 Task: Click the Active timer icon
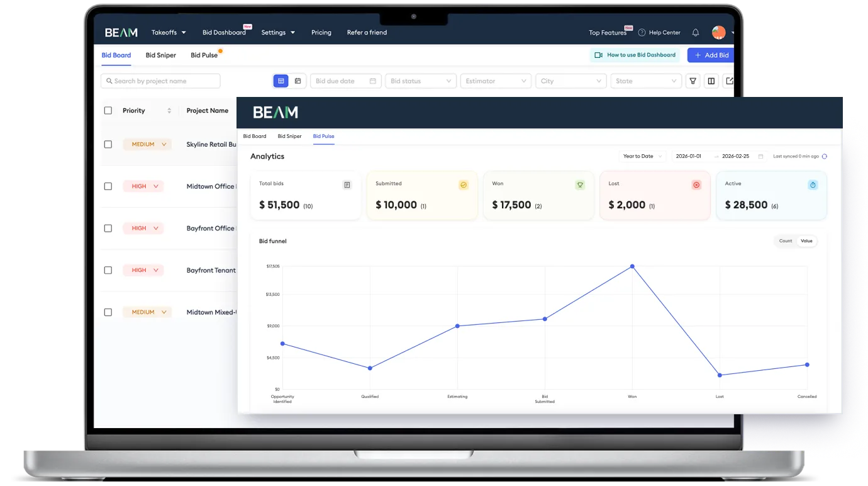813,185
